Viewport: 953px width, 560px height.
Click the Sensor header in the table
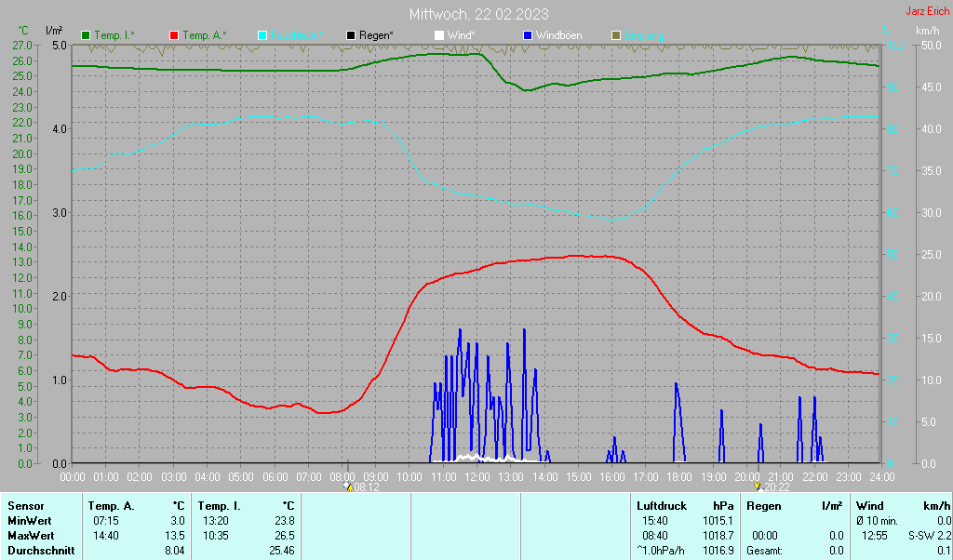26,506
